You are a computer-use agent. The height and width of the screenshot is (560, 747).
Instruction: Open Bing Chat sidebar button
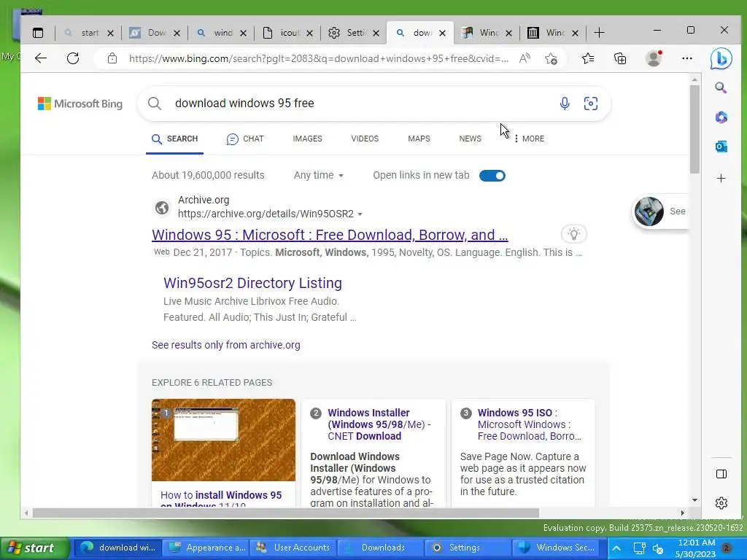click(x=721, y=58)
